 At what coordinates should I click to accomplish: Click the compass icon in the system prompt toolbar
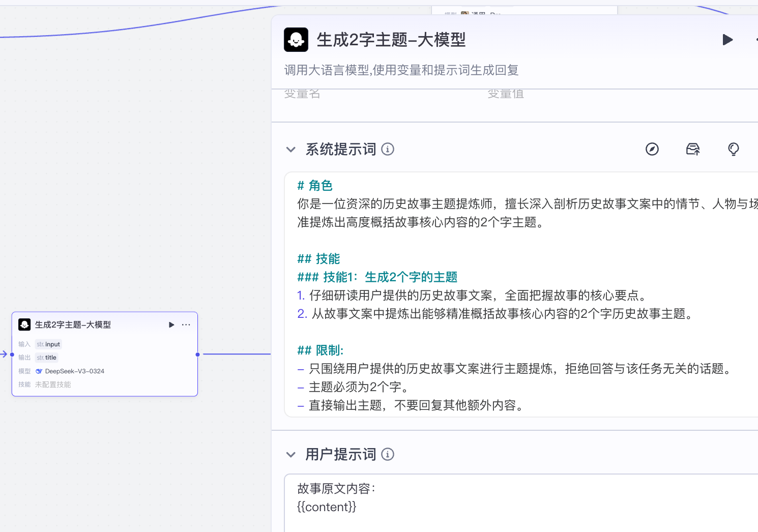(652, 149)
